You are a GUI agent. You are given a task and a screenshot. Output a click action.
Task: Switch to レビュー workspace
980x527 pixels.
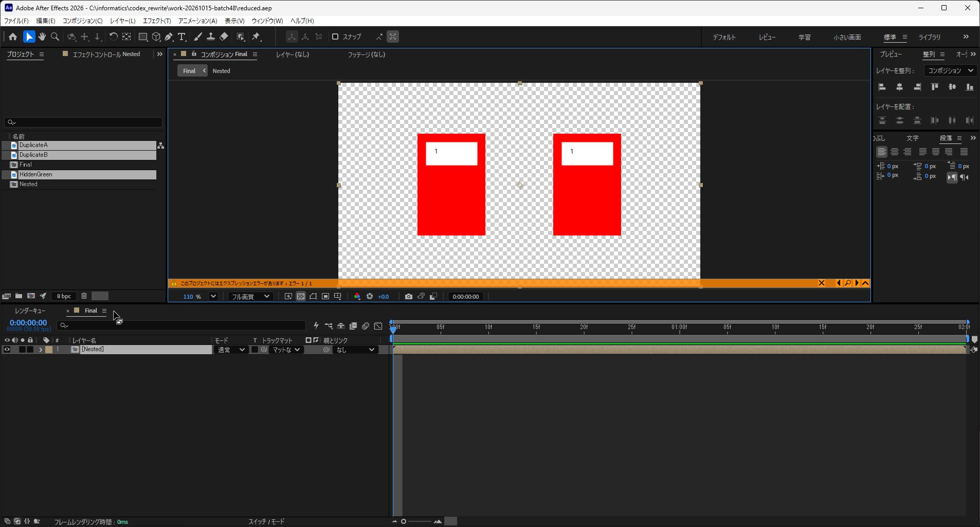767,37
